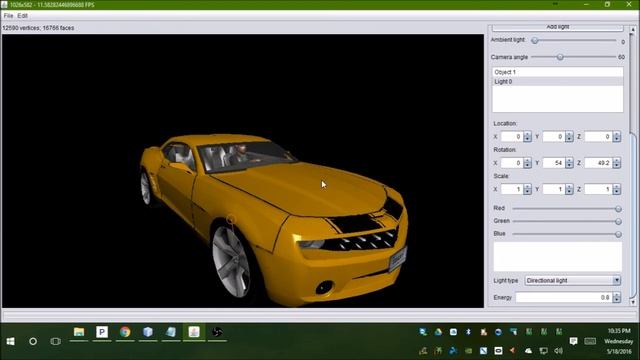The image size is (640, 360).
Task: Click the Google Drive tray icon
Action: click(438, 332)
